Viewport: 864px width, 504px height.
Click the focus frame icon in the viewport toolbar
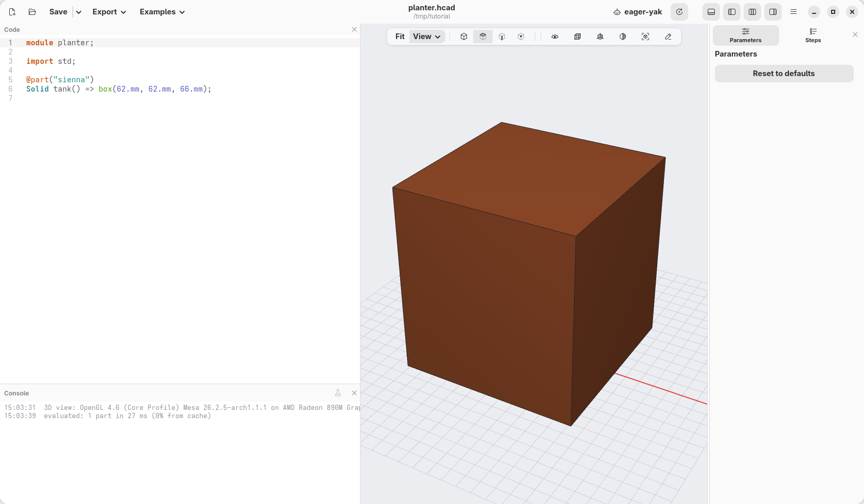645,37
